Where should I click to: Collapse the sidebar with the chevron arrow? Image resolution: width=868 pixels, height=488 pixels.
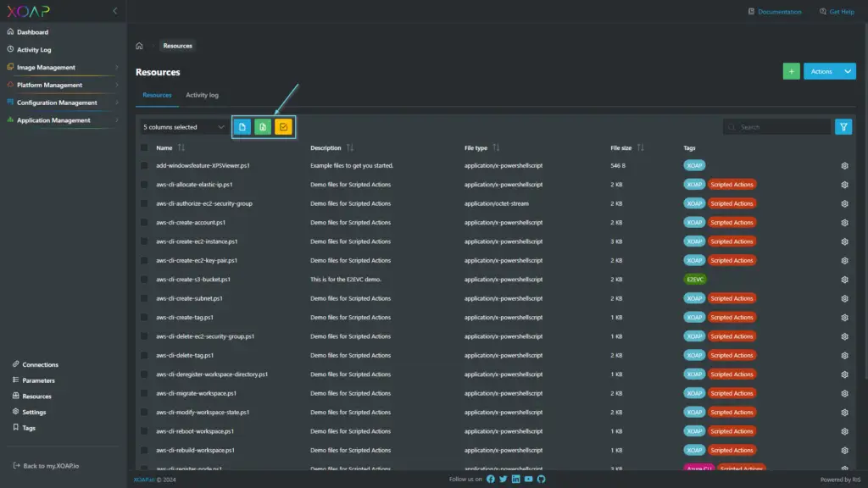(115, 11)
